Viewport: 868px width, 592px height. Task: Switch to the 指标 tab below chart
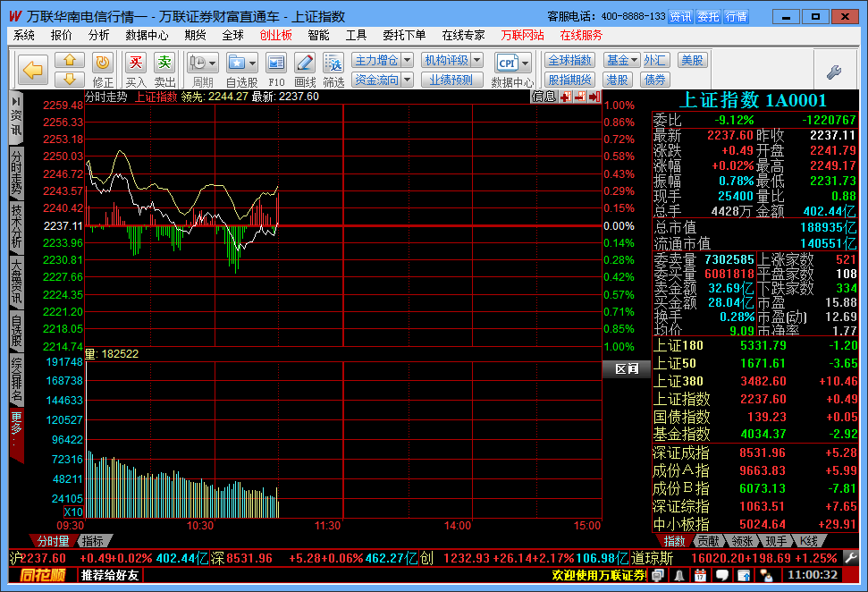coord(93,541)
